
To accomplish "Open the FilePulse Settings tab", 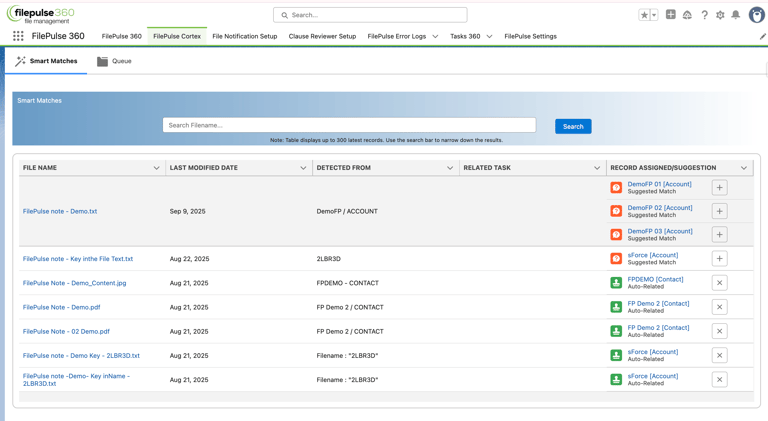I will pyautogui.click(x=530, y=36).
